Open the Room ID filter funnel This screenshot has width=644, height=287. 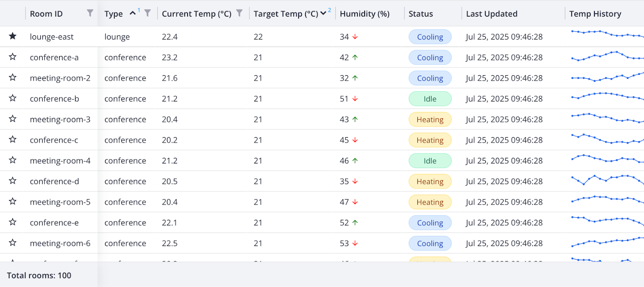pyautogui.click(x=90, y=13)
